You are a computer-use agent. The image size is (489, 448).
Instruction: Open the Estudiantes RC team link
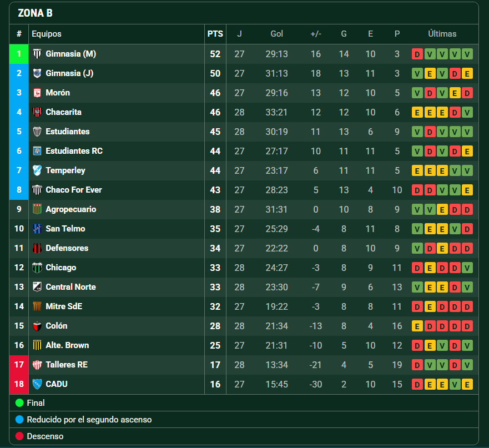(74, 151)
